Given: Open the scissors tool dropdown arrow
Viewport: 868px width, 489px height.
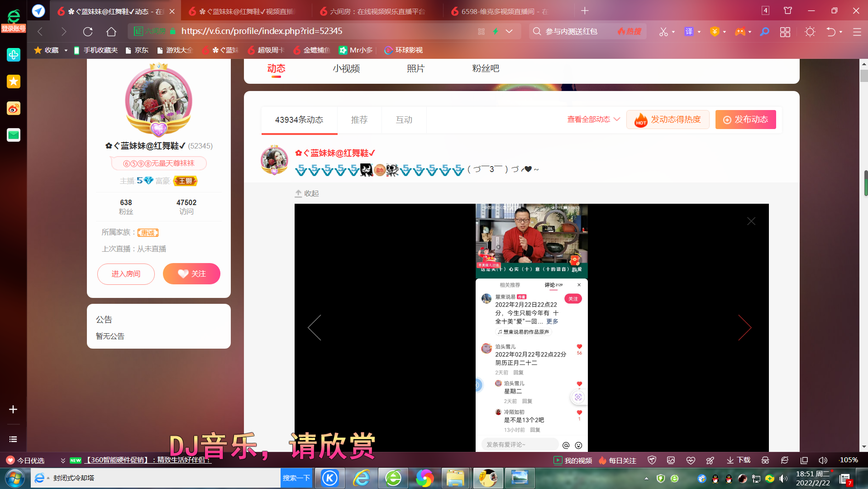Looking at the screenshot, I should (x=673, y=32).
